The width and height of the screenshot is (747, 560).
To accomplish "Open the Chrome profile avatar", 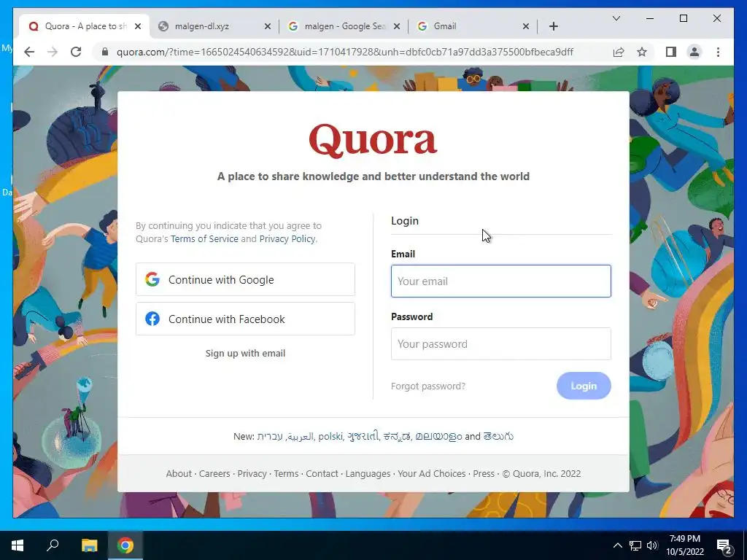I will tap(694, 52).
